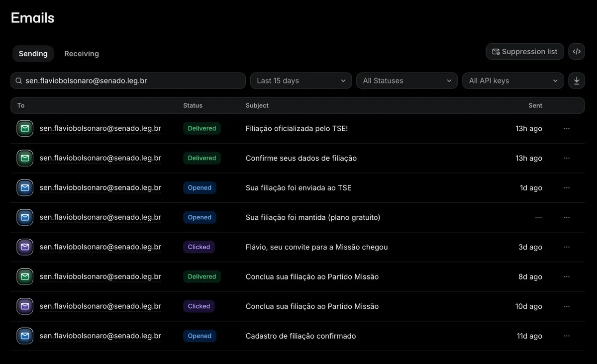Open the Suppression list button
This screenshot has width=597, height=364.
[525, 52]
